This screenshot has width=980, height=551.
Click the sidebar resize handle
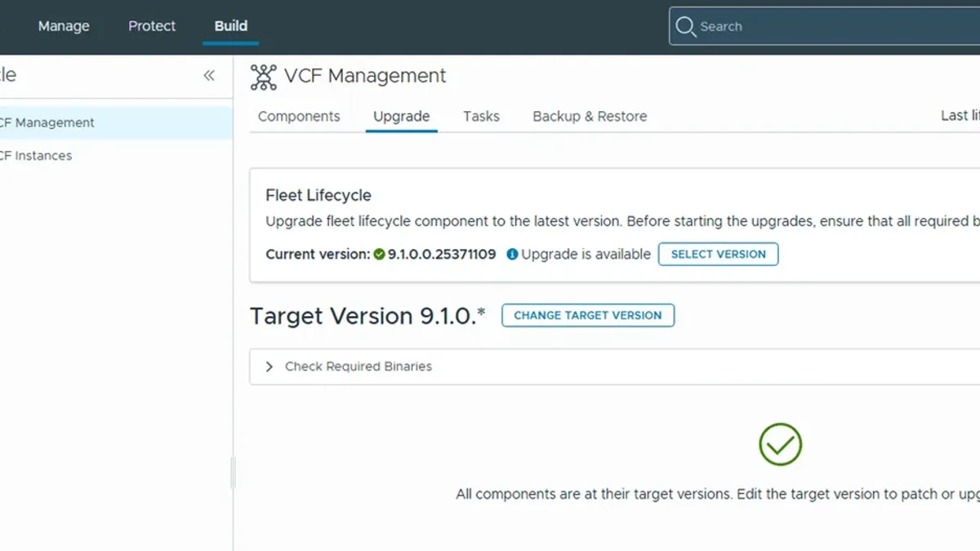tap(233, 473)
